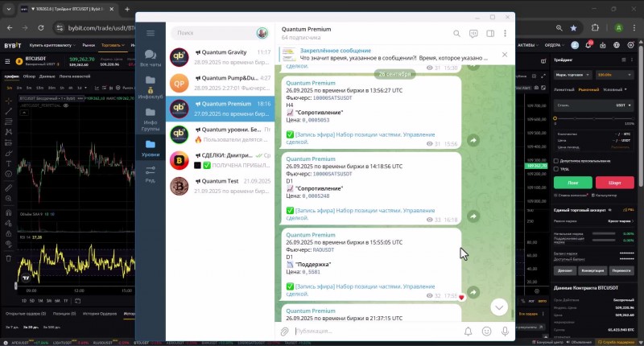Open channel discussion comments icon in header
The height and width of the screenshot is (346, 644).
[473, 34]
